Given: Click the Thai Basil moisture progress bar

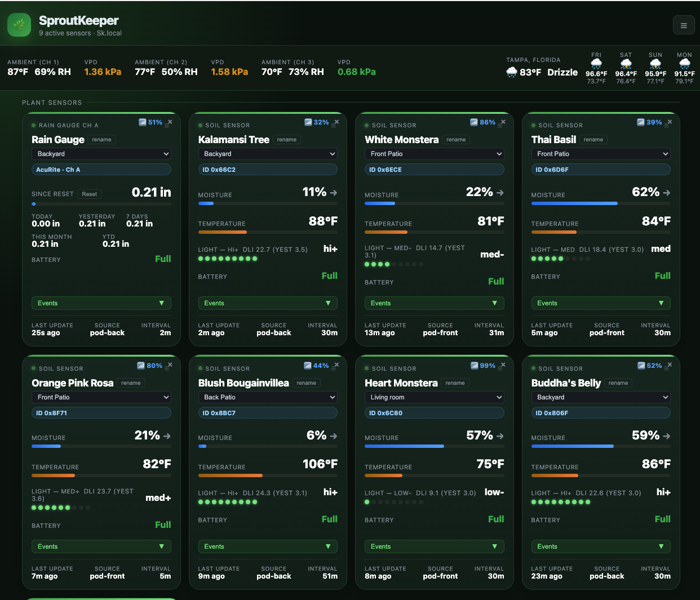Looking at the screenshot, I should (601, 203).
